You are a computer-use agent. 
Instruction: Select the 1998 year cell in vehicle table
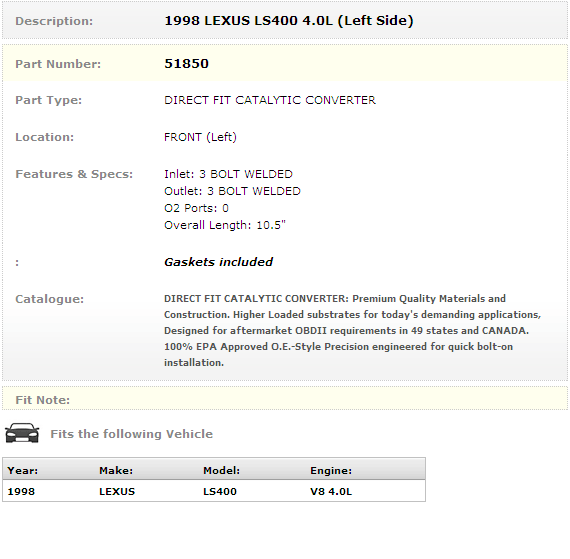[x=21, y=491]
